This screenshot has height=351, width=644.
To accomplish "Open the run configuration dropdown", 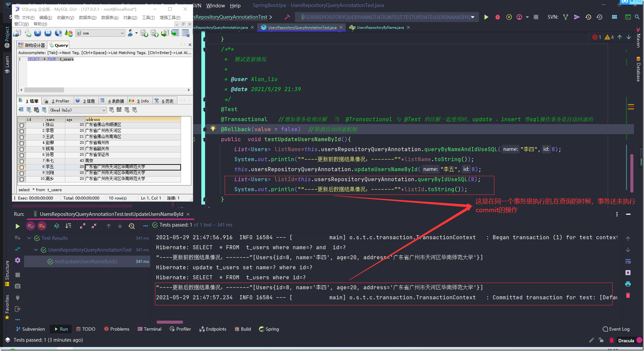I will [x=388, y=17].
